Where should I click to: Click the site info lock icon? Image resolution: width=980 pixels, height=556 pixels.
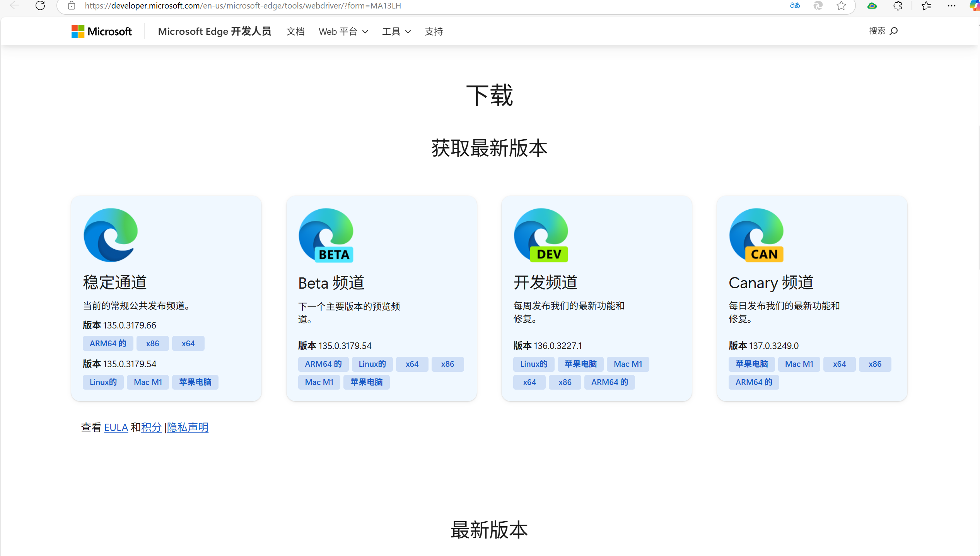(x=72, y=5)
